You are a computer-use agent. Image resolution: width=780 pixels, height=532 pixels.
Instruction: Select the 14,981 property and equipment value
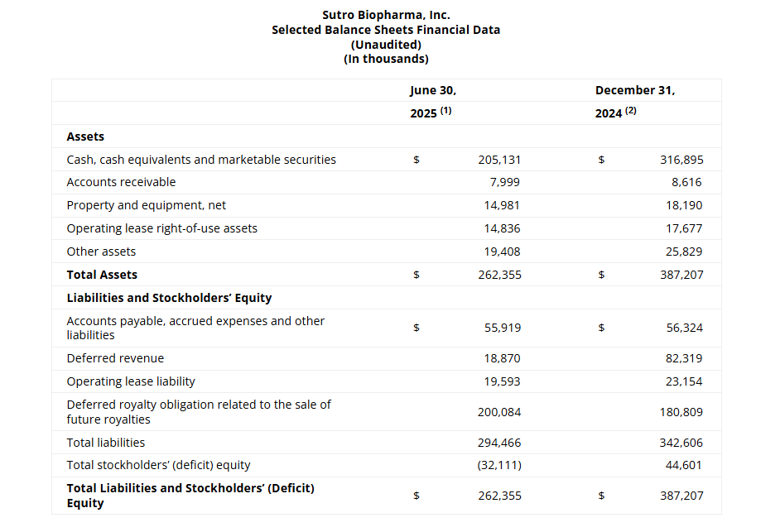tap(502, 205)
